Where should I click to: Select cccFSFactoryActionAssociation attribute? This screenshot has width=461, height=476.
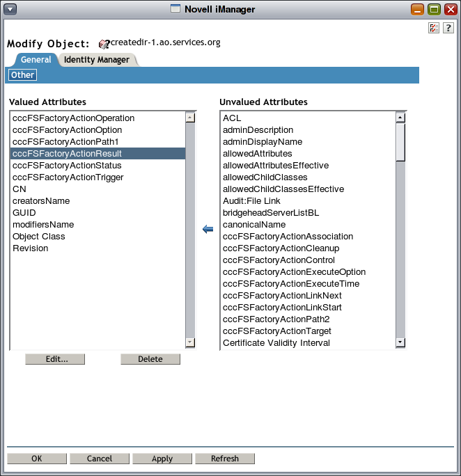(x=308, y=237)
